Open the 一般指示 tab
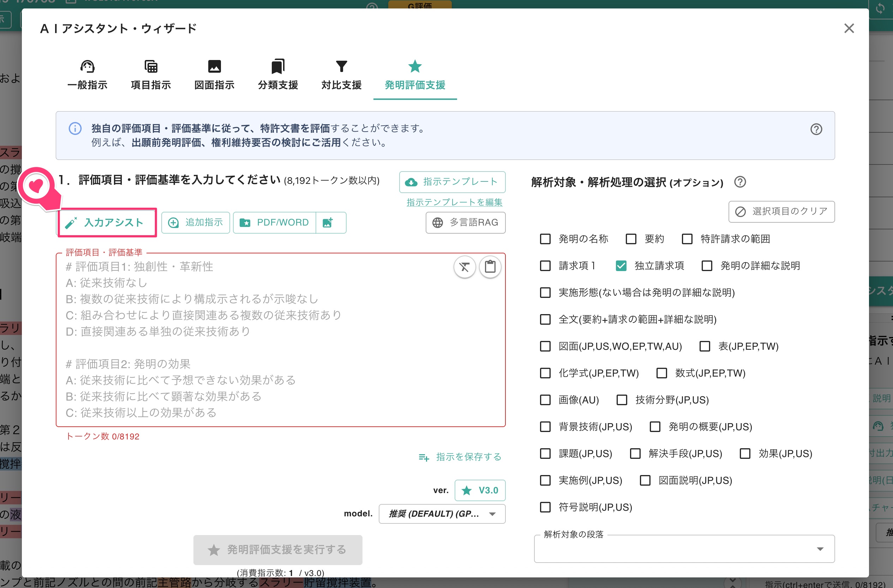The width and height of the screenshot is (893, 588). click(88, 76)
